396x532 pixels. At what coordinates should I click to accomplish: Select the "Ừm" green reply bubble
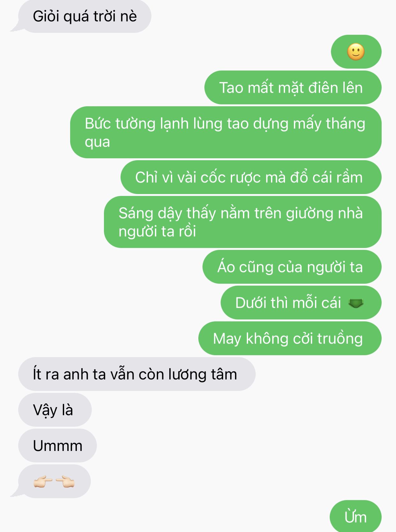[x=356, y=516]
